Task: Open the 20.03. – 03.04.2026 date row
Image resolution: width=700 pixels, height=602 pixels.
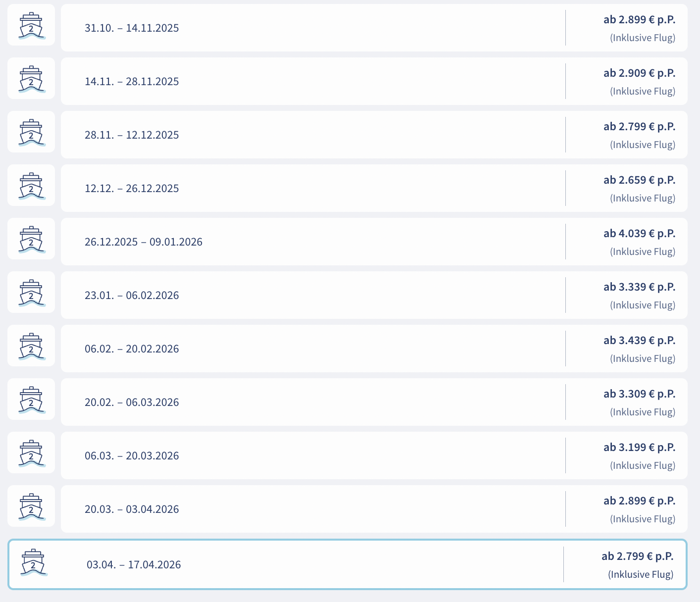Action: [x=132, y=509]
